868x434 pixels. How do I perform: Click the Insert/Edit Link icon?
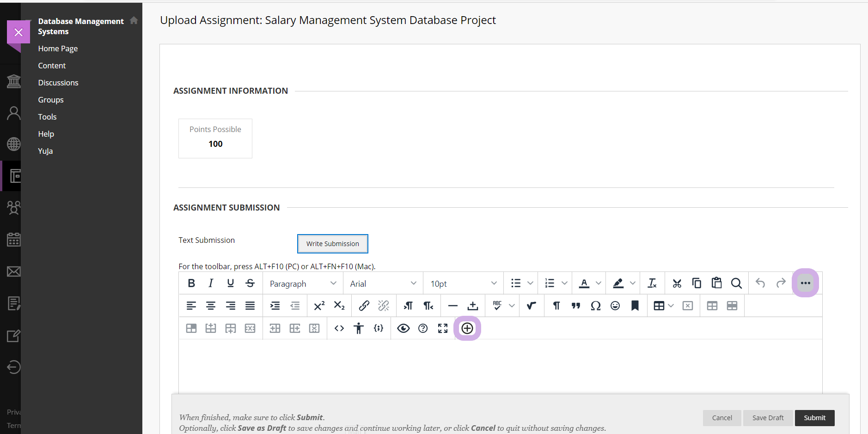364,306
